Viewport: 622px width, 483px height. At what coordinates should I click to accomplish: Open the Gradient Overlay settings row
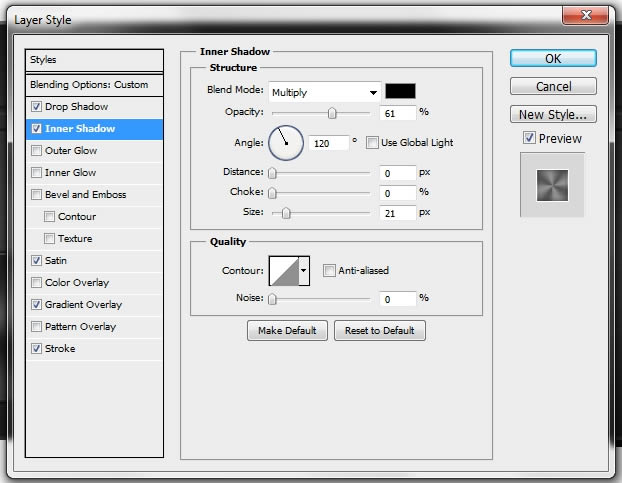tap(94, 305)
